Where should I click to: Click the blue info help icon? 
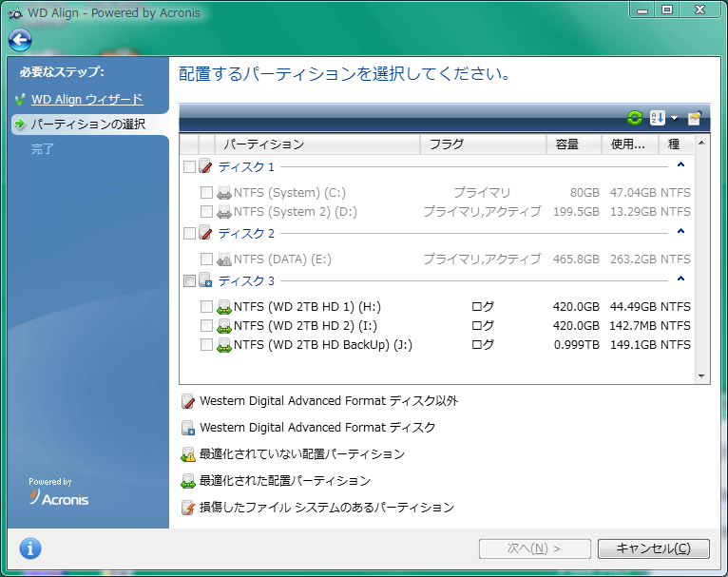(x=30, y=548)
